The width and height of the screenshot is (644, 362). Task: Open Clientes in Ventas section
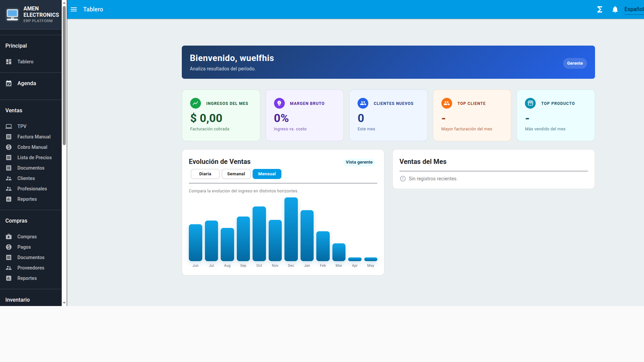31,178
